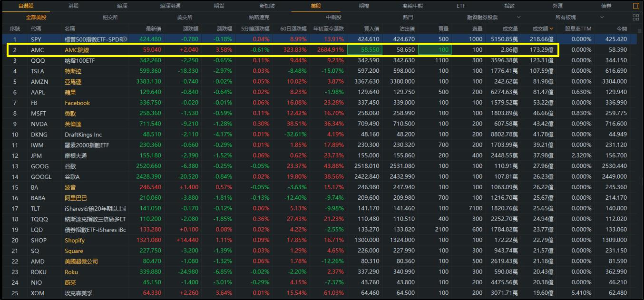This screenshot has width=644, height=300.
Task: Sort by the 5分鐘漲跌幅 column header
Action: click(255, 29)
